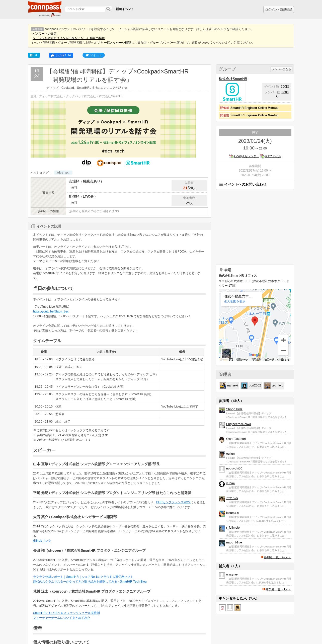Click the ログイン・新規登録 button
322x644 pixels.
tap(278, 10)
